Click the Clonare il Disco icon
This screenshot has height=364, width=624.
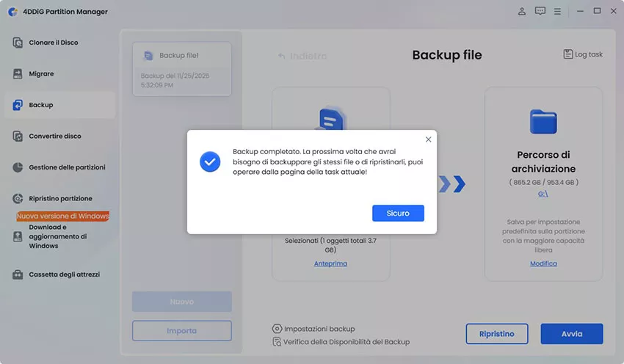click(x=18, y=43)
